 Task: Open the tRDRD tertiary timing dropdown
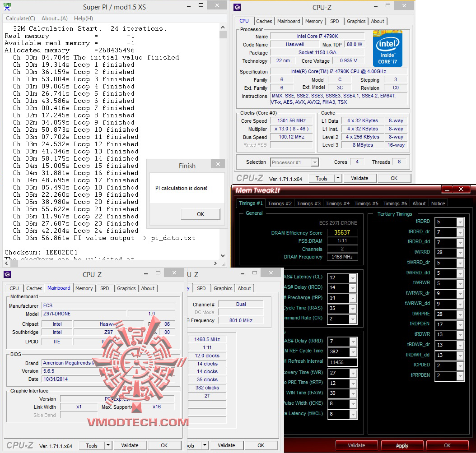click(x=460, y=222)
